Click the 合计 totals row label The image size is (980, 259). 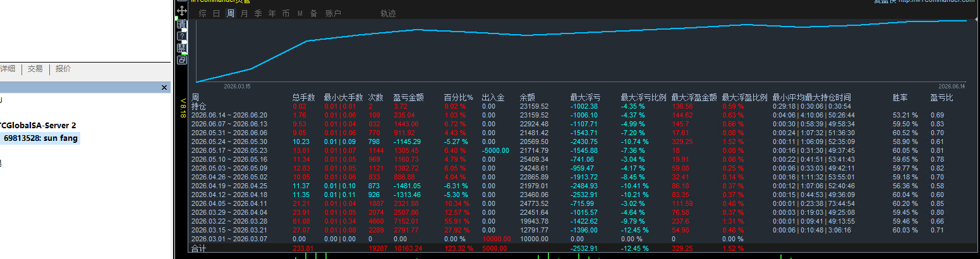(198, 250)
